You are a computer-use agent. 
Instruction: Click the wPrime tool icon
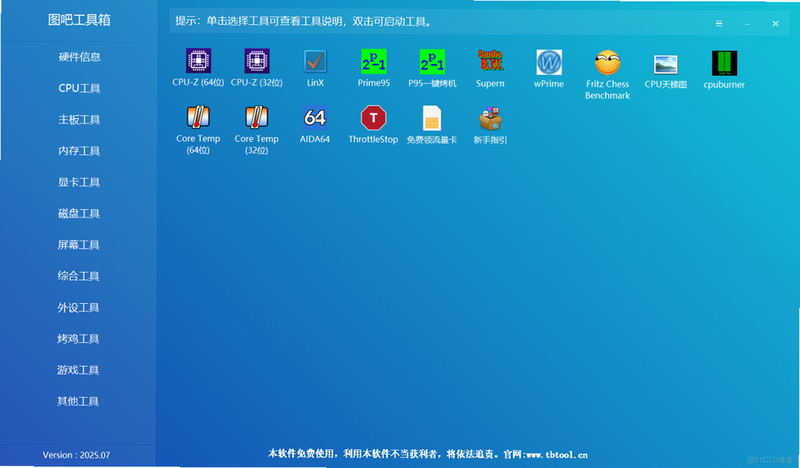pyautogui.click(x=549, y=62)
